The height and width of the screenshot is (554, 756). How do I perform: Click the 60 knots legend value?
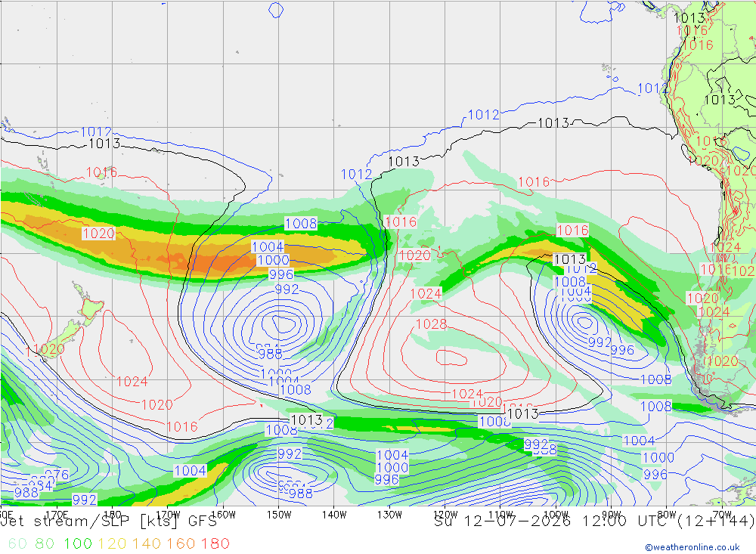[18, 543]
